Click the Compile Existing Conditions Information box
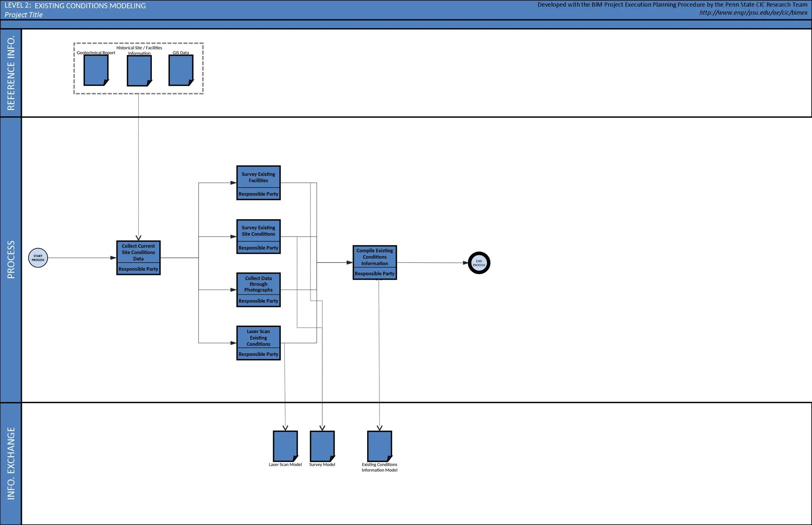 tap(375, 257)
